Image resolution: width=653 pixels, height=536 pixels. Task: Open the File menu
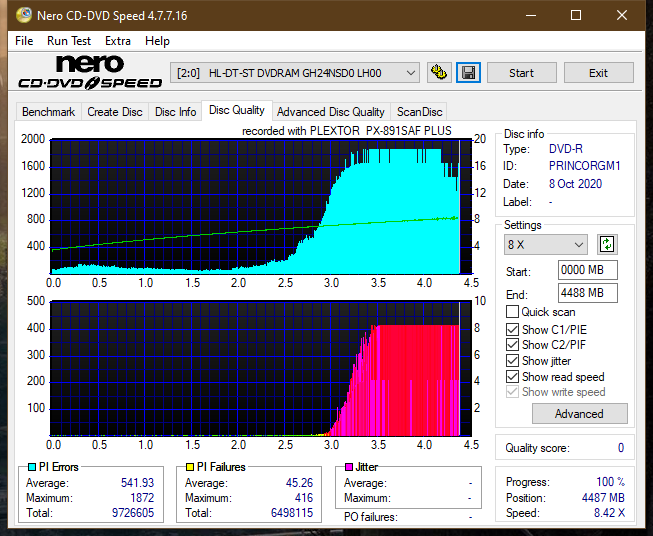[24, 41]
